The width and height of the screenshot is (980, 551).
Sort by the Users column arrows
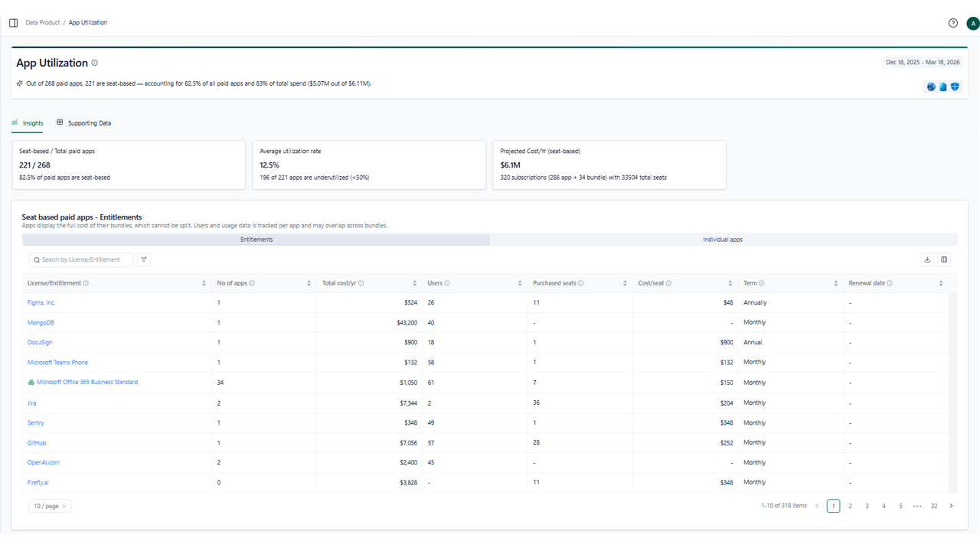click(x=520, y=283)
